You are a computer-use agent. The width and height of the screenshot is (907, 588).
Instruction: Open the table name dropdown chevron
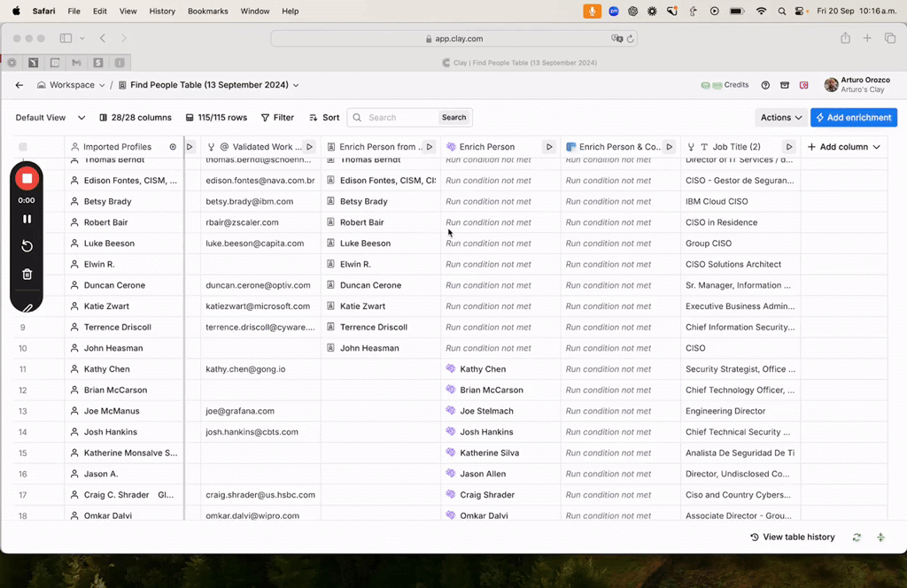coord(296,85)
